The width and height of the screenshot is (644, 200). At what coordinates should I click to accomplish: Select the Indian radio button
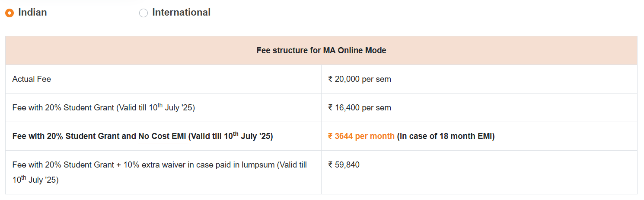click(x=10, y=13)
